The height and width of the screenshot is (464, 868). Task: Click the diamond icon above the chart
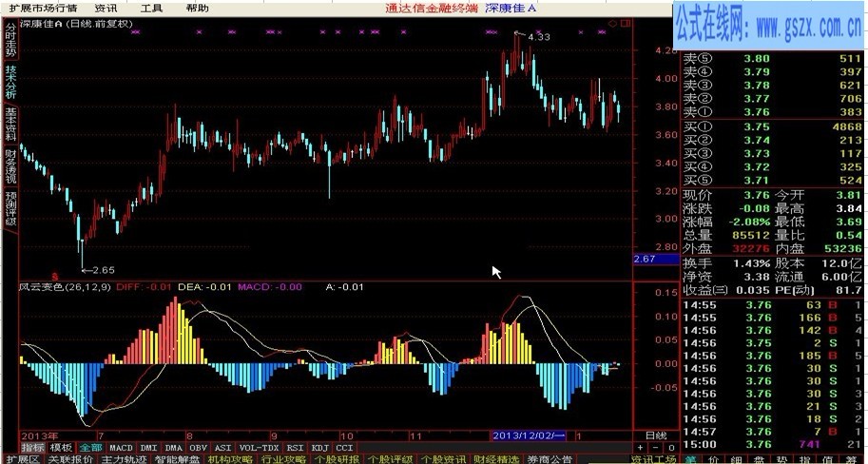[x=613, y=23]
